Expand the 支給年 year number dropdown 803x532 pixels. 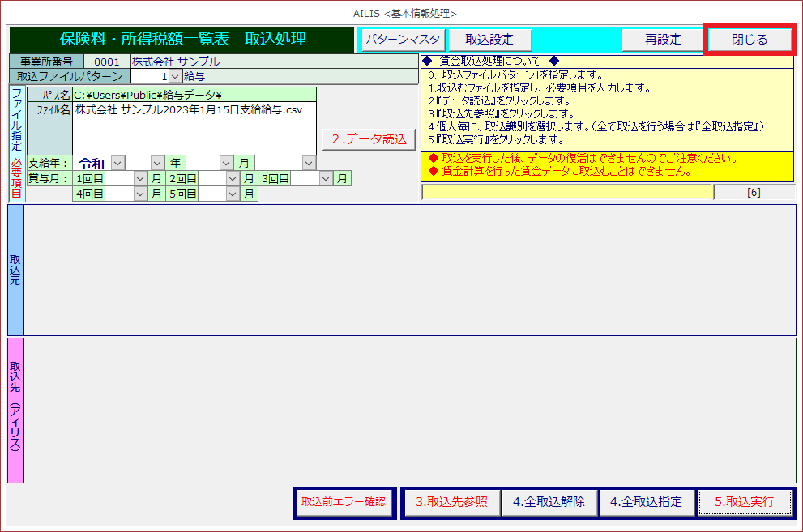tap(157, 163)
